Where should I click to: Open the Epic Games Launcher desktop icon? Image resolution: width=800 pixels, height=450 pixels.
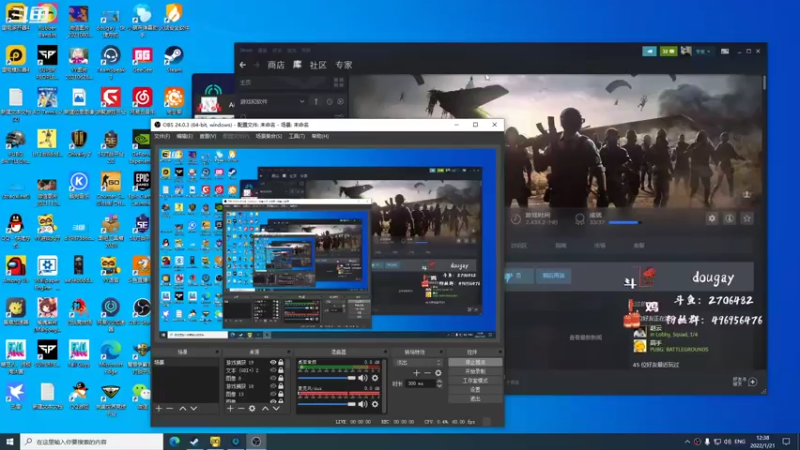pyautogui.click(x=142, y=188)
